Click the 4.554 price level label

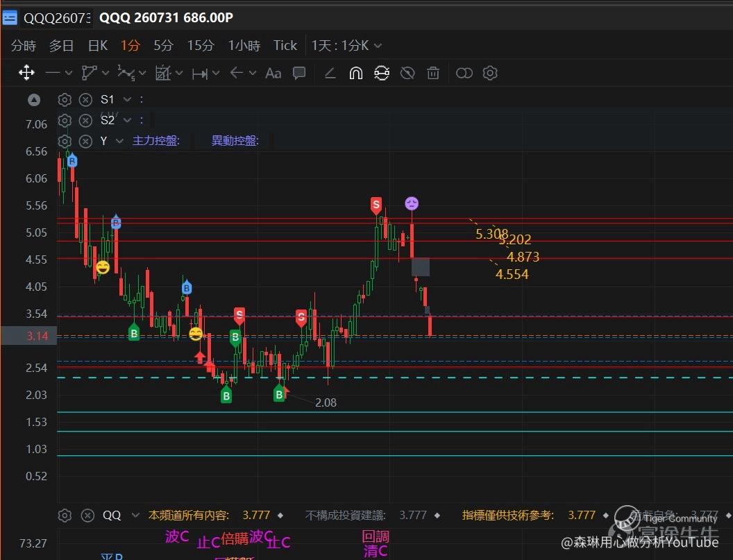512,274
